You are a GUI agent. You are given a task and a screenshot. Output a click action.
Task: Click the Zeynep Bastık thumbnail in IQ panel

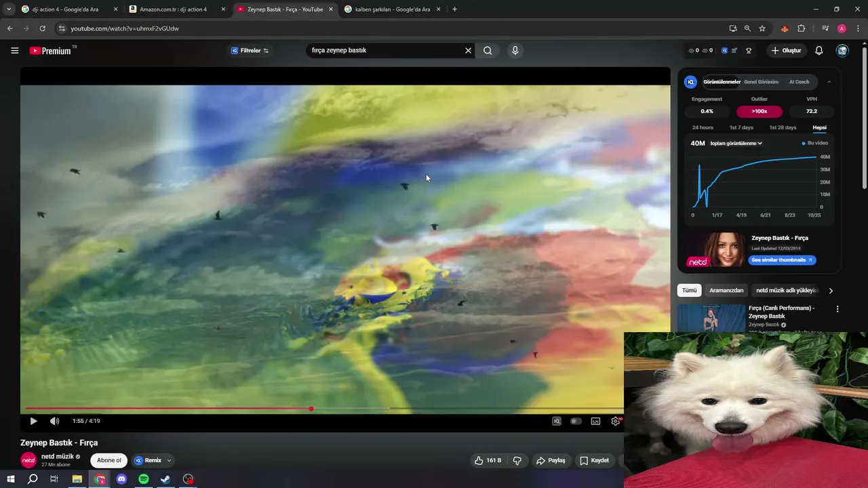(715, 250)
